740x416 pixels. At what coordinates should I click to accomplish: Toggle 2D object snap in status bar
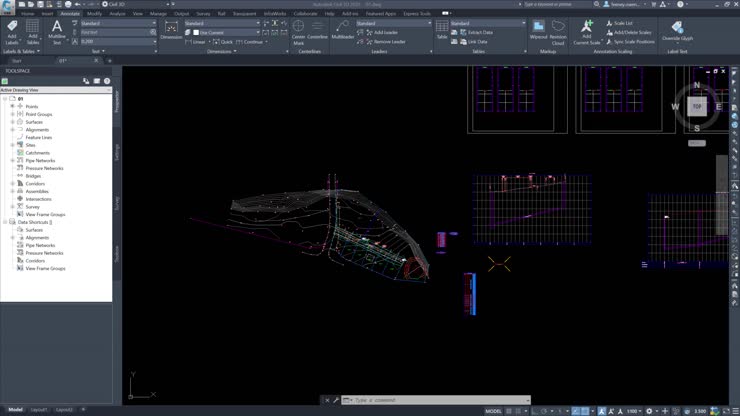click(585, 411)
